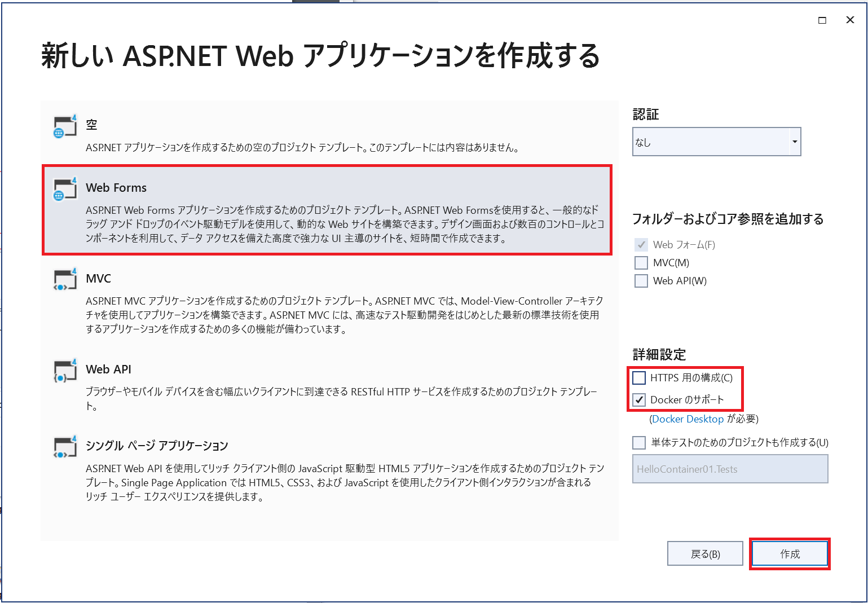Choose the MVC template title
Image resolution: width=868 pixels, height=603 pixels.
99,279
